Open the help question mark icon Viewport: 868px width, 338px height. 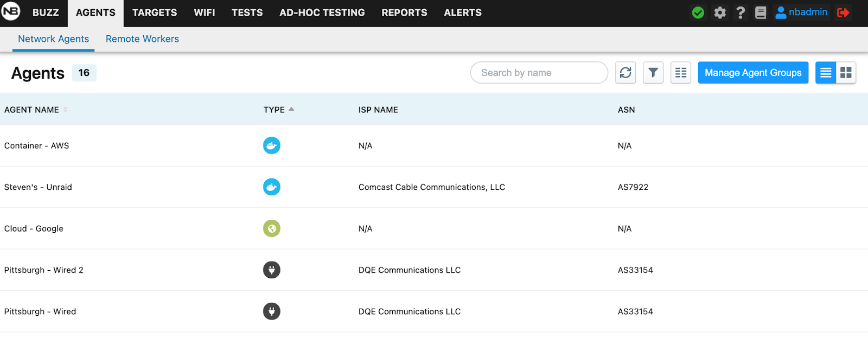pos(741,12)
